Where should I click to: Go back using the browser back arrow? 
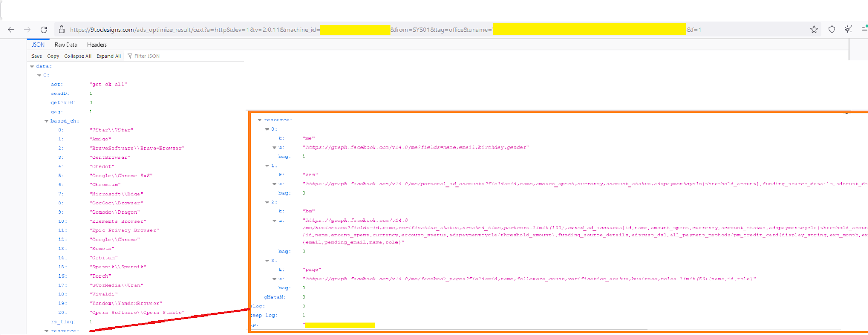coord(11,29)
